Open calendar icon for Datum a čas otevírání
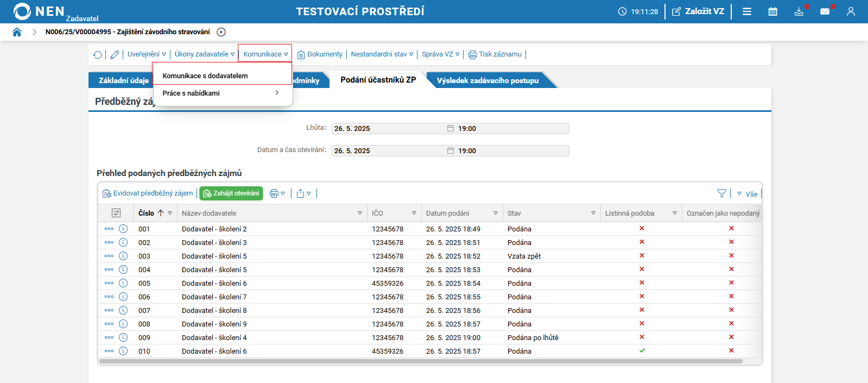The image size is (868, 383). [451, 150]
